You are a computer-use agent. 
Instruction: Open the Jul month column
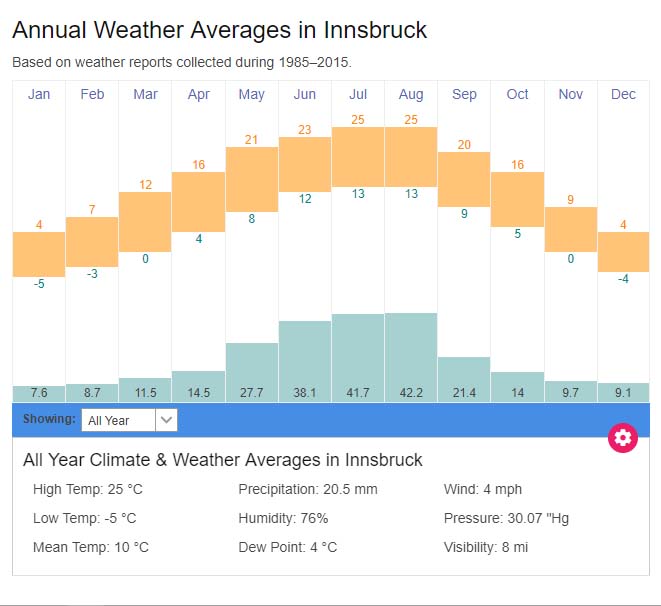358,94
